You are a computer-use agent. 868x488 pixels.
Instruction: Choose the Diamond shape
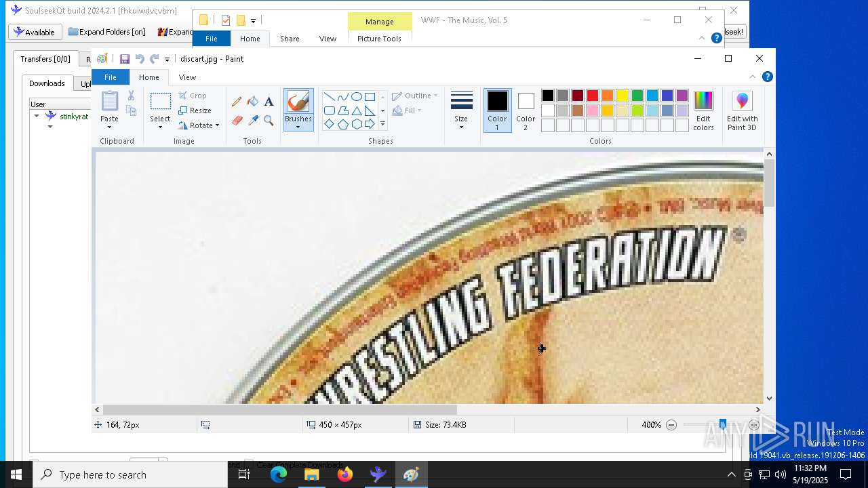coord(329,124)
